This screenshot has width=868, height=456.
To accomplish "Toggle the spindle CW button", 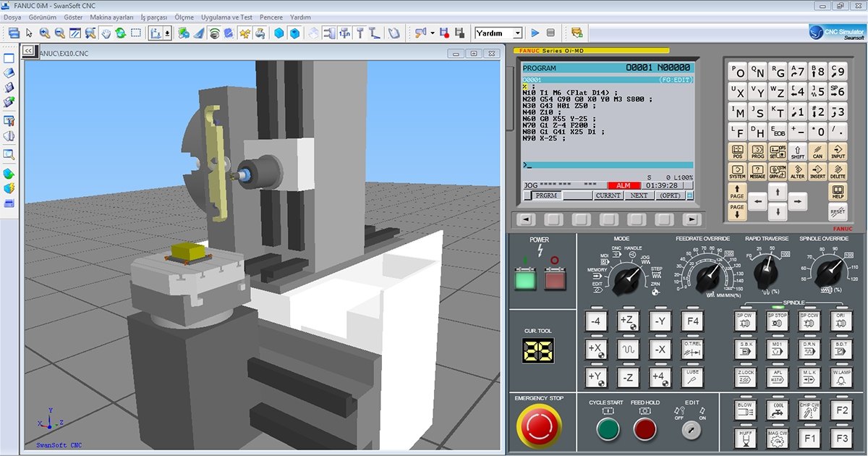I will [x=745, y=321].
